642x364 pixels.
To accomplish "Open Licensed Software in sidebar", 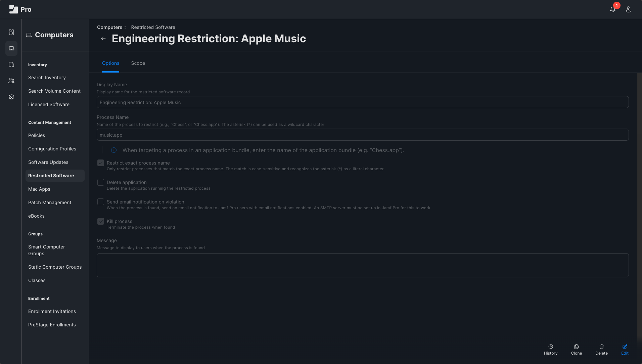I will click(49, 104).
